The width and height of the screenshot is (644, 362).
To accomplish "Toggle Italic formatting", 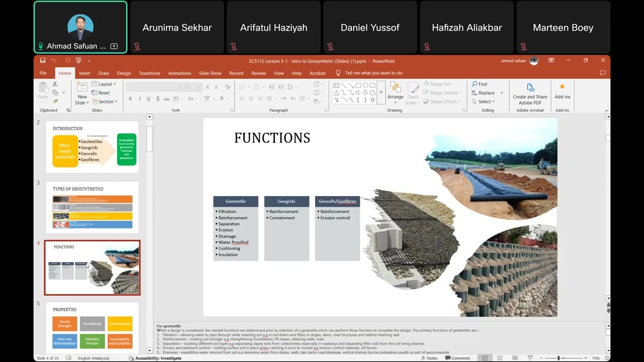I will 139,99.
